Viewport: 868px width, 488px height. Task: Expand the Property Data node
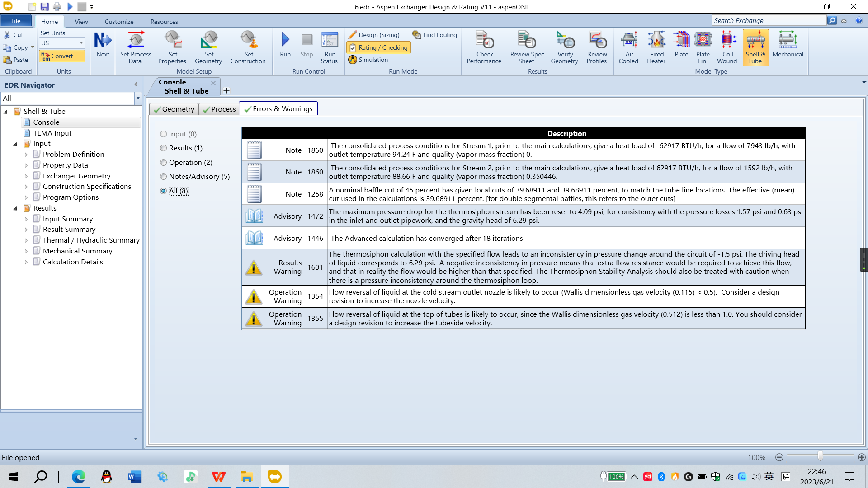click(x=26, y=165)
